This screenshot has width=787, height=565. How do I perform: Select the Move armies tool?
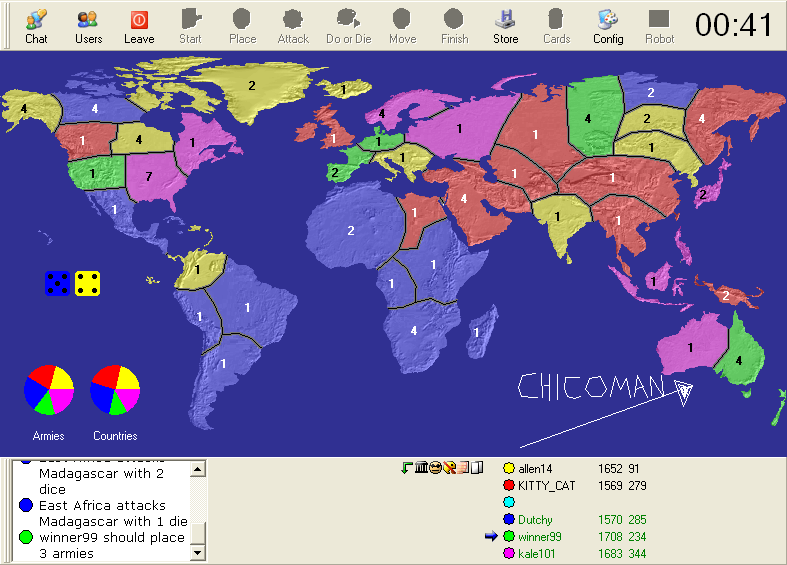pos(402,27)
